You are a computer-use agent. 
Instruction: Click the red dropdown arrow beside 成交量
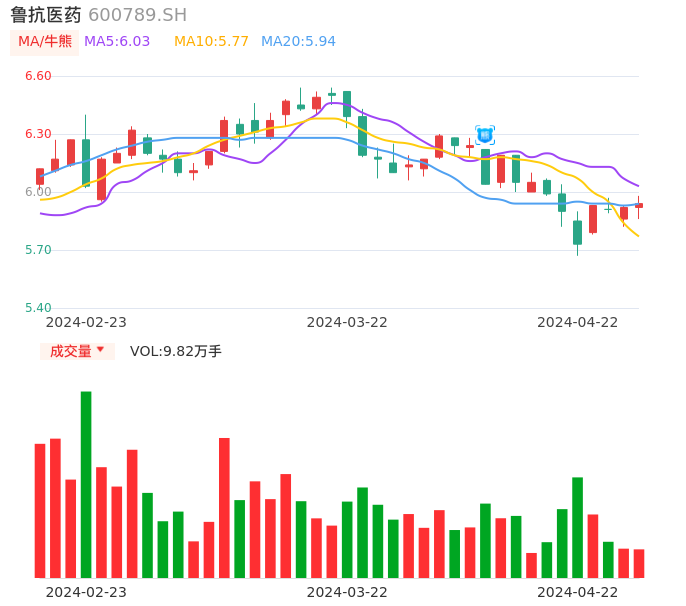point(100,350)
